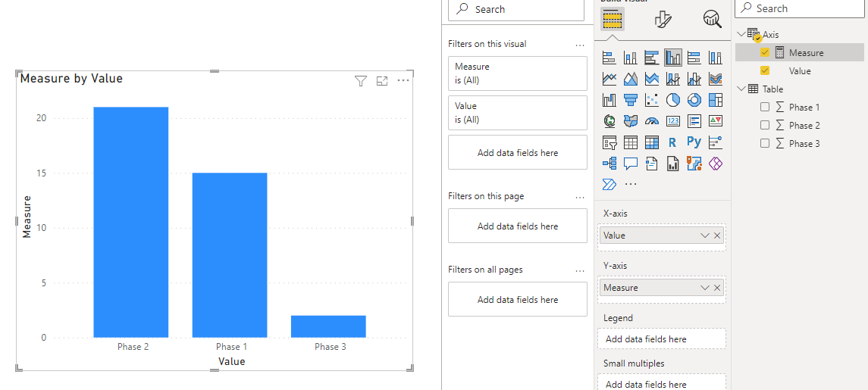
Task: Select the line chart visual
Action: [x=609, y=79]
